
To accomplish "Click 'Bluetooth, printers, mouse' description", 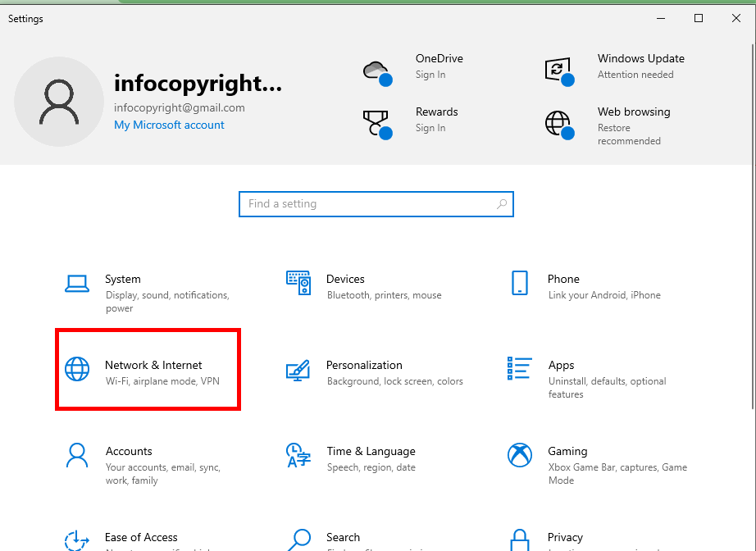I will point(385,295).
